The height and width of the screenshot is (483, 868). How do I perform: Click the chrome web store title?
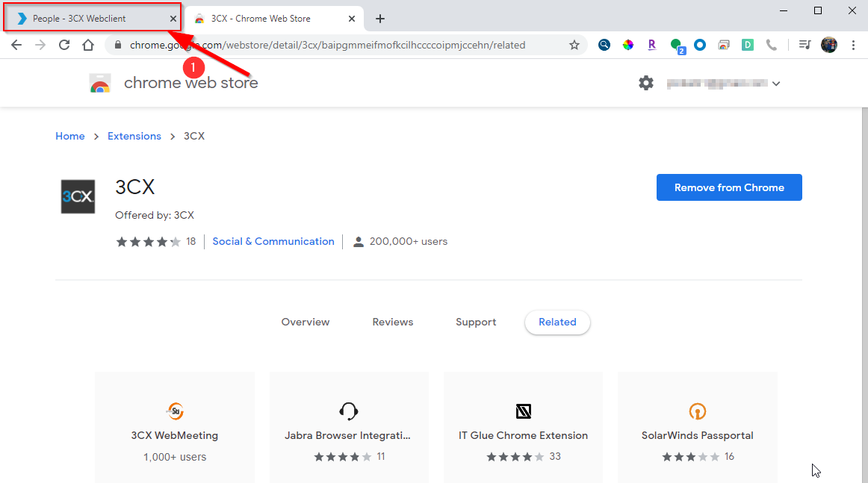[191, 82]
